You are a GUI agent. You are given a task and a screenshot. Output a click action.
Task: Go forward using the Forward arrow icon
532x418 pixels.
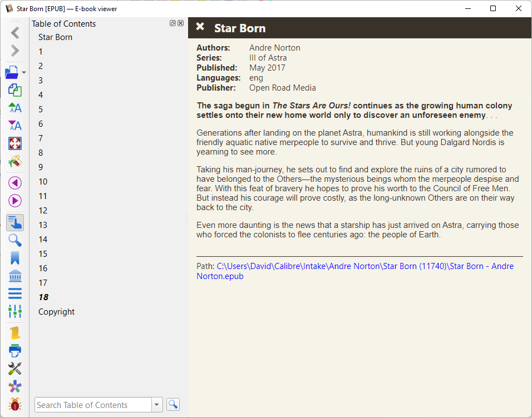(15, 51)
